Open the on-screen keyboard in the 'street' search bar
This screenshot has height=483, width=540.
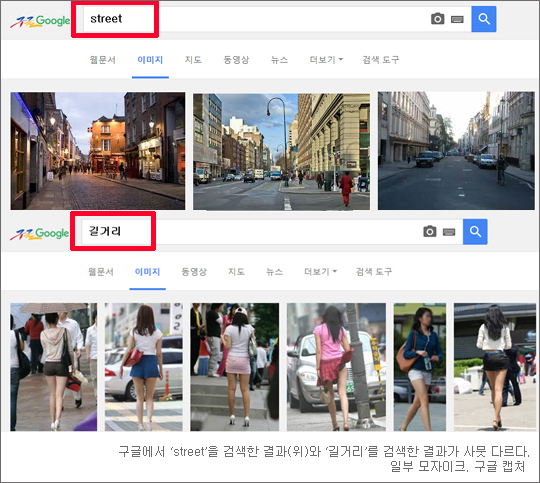[x=457, y=19]
